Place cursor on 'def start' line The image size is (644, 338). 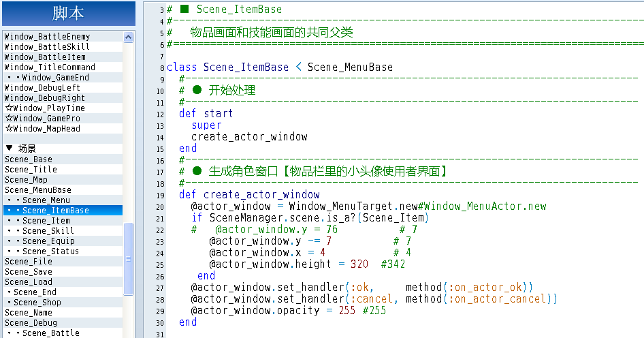[206, 114]
